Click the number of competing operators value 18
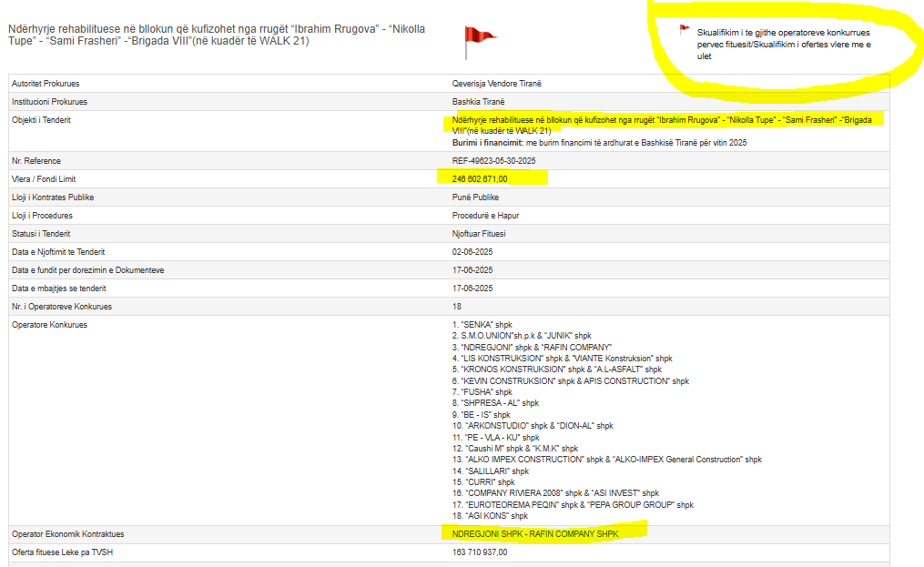Image resolution: width=924 pixels, height=567 pixels. click(x=456, y=307)
